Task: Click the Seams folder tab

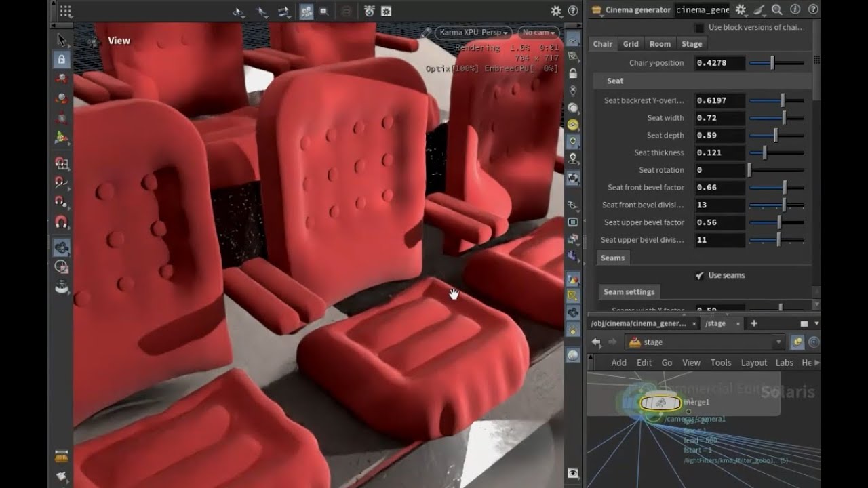Action: click(612, 258)
